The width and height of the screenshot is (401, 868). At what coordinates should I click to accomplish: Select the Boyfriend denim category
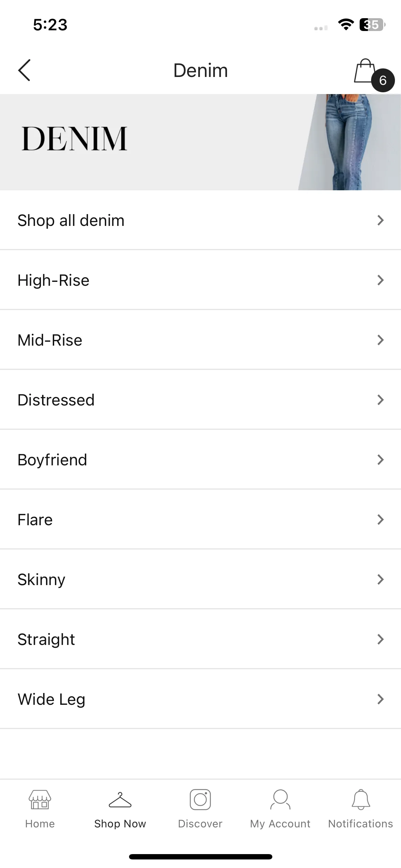[200, 460]
